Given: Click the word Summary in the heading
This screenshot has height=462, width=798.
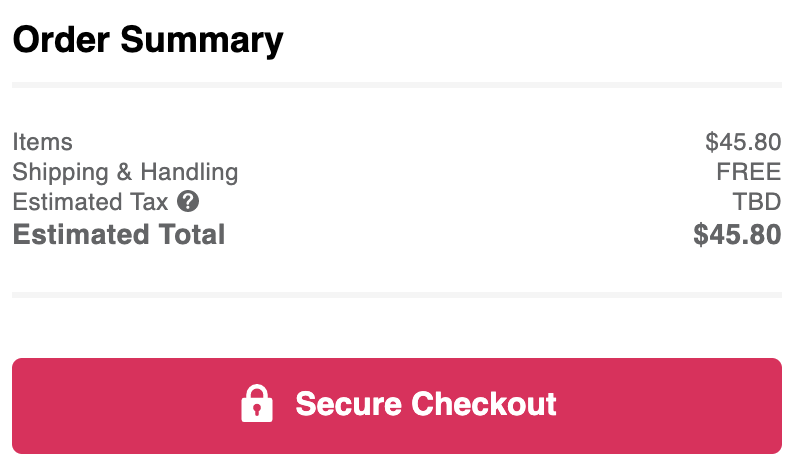Looking at the screenshot, I should click(x=202, y=41).
